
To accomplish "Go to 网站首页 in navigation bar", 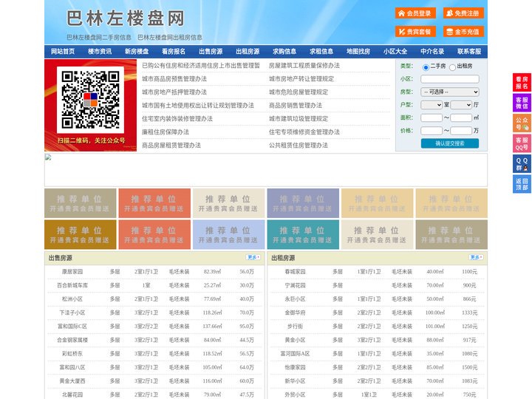I will (x=63, y=52).
